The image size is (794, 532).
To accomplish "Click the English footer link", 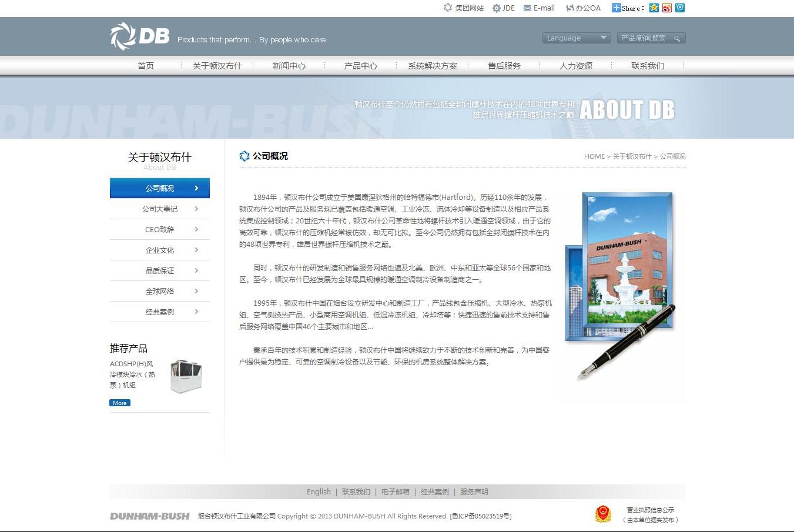I will (x=319, y=492).
